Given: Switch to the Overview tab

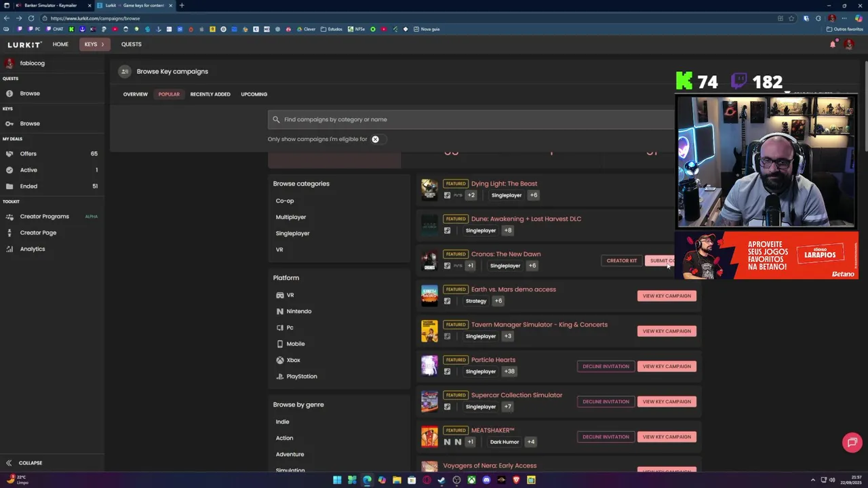Looking at the screenshot, I should pos(136,94).
